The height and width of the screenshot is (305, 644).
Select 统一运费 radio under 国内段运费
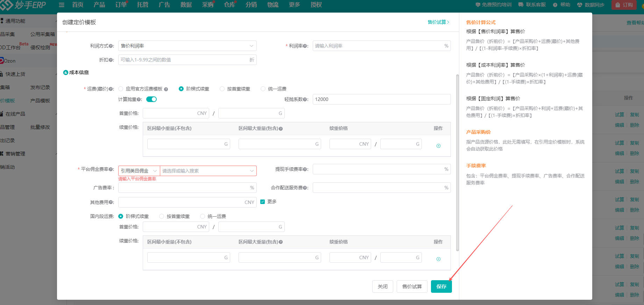[203, 216]
